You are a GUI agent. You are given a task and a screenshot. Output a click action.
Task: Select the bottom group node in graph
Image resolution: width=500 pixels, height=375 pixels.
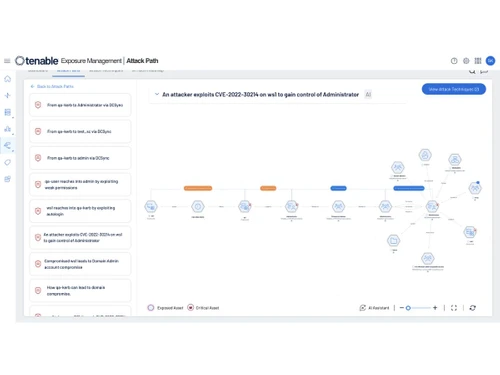[428, 258]
